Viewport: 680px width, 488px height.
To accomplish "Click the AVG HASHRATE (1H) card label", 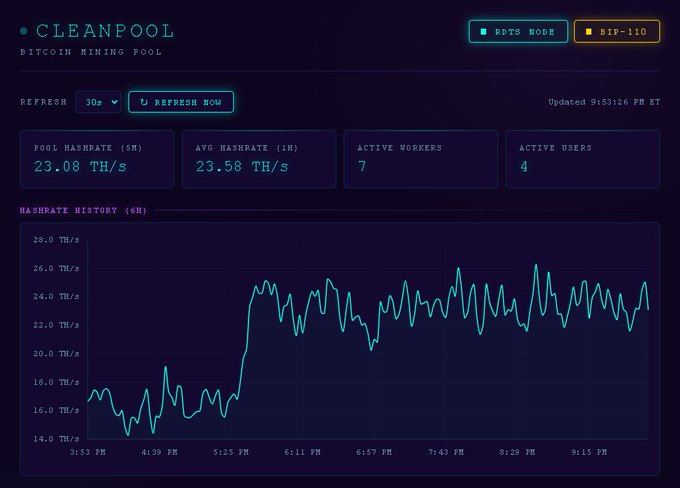I will tap(247, 148).
